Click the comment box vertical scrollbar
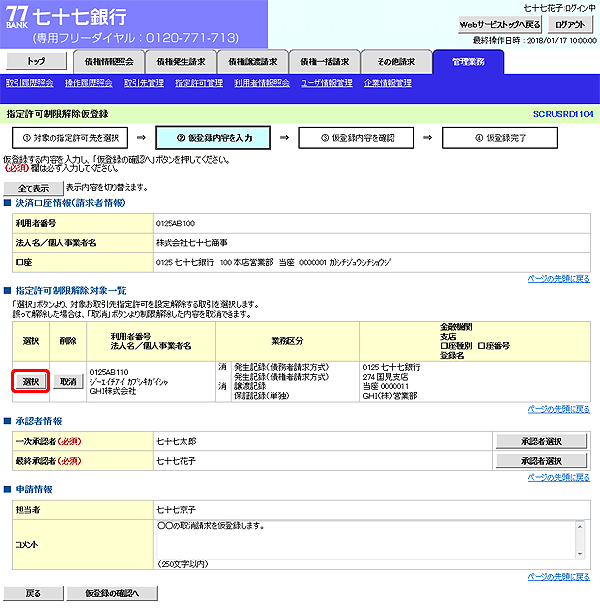The image size is (600, 609). pyautogui.click(x=580, y=540)
